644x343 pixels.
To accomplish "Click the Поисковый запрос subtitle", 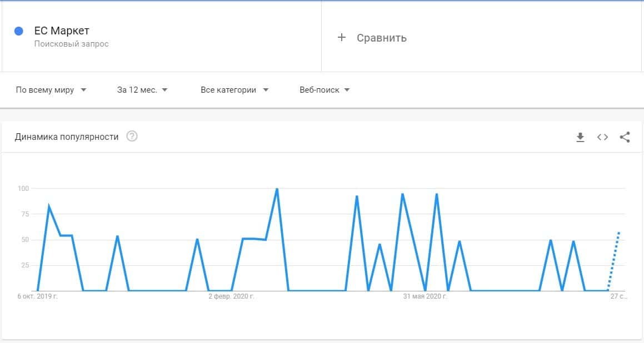I will coord(71,44).
